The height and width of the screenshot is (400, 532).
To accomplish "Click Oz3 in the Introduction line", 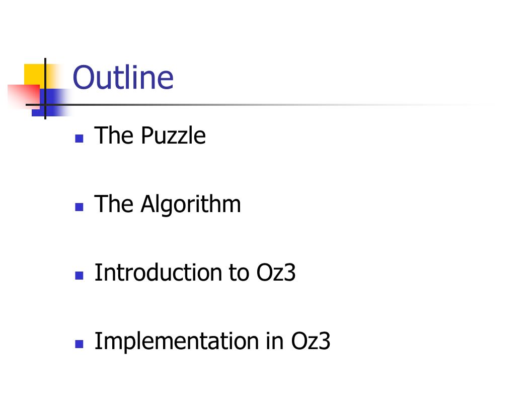I will tap(276, 273).
